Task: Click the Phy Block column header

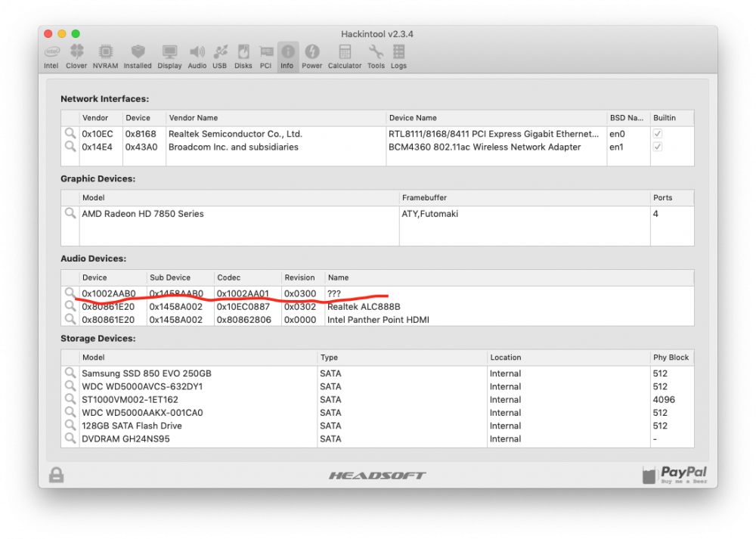Action: click(672, 358)
